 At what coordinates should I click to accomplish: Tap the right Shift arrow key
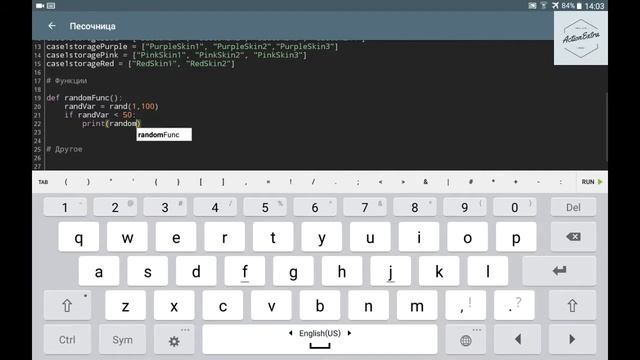coord(572,305)
